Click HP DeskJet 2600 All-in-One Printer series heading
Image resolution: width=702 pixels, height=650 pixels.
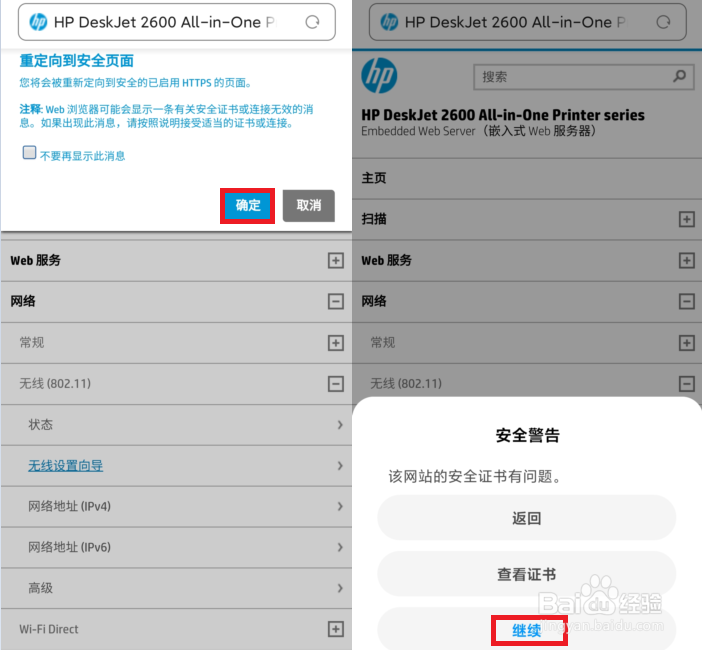[x=503, y=115]
